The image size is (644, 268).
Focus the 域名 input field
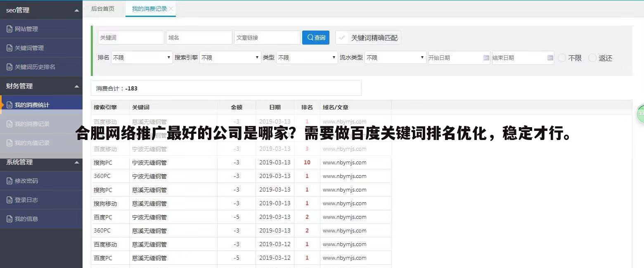click(199, 38)
